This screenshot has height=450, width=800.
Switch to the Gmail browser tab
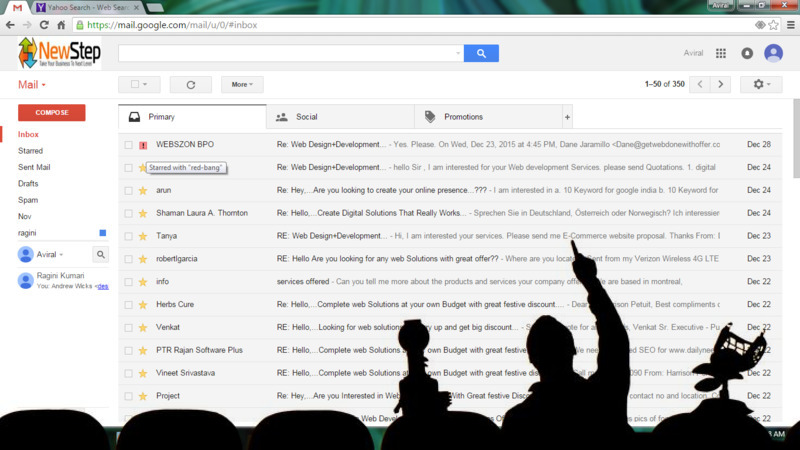click(x=17, y=7)
